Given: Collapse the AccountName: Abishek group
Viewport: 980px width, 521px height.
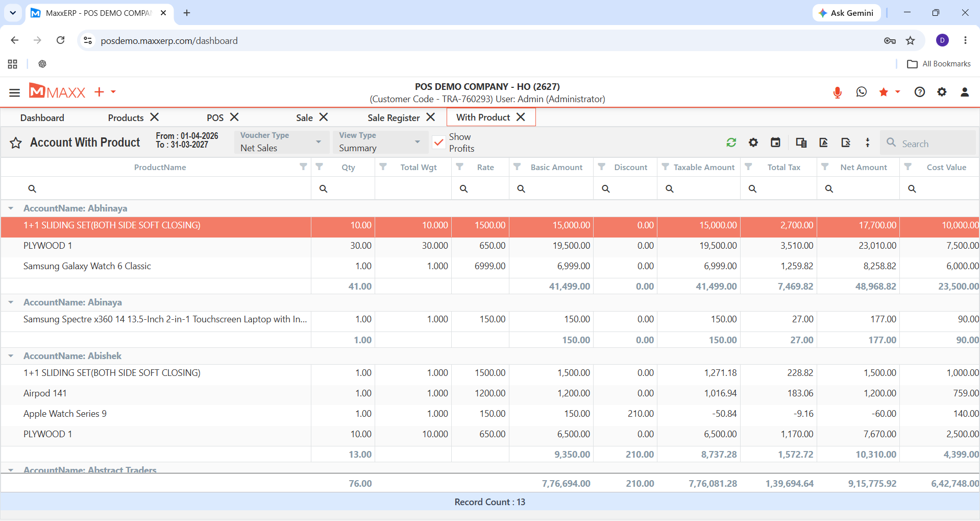Looking at the screenshot, I should [x=11, y=356].
